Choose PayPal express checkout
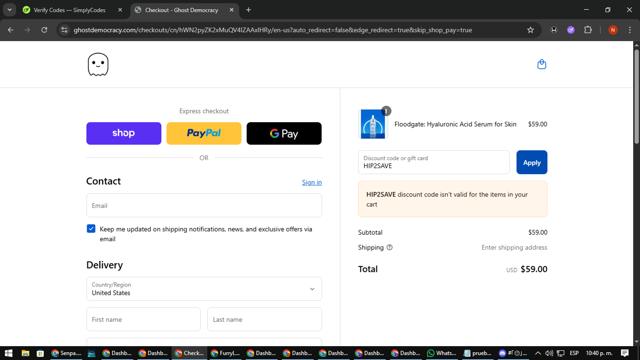This screenshot has height=360, width=640. [x=204, y=133]
